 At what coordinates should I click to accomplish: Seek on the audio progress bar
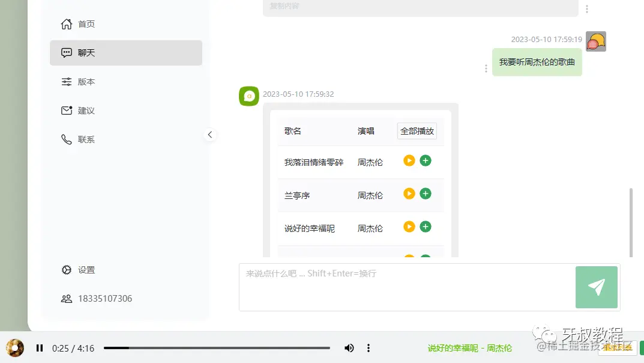pyautogui.click(x=217, y=348)
